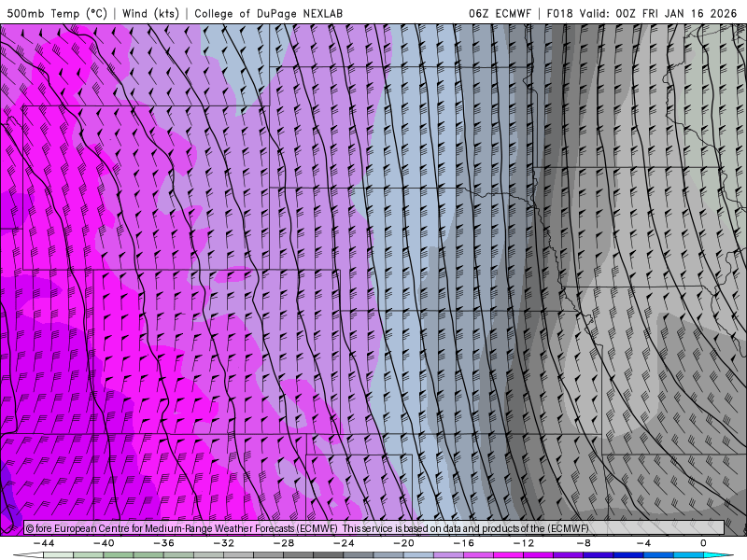Click the -36 color scale label
Image resolution: width=747 pixels, height=560 pixels.
(164, 543)
